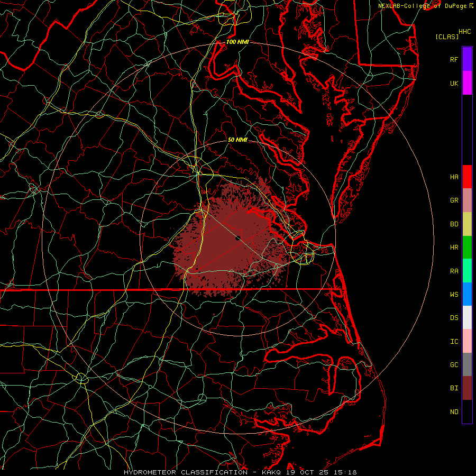The width and height of the screenshot is (476, 476).
Task: Click the 'HR' legend label
Action: pos(454,247)
